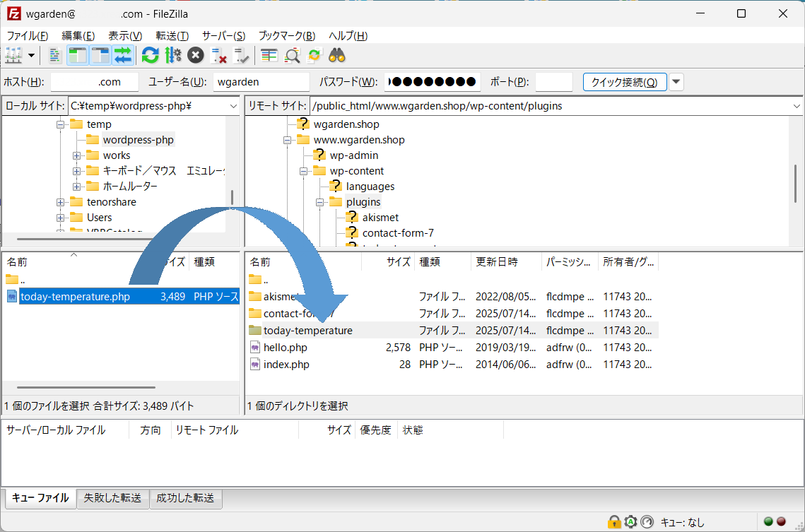The image size is (805, 532).
Task: Open the quick connect history dropdown
Action: [676, 82]
